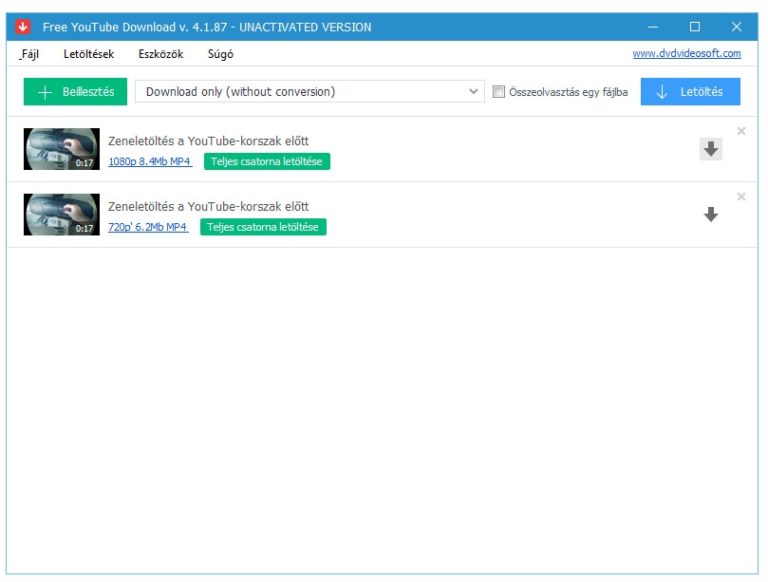
Task: Open the Súgó help menu
Action: point(220,54)
